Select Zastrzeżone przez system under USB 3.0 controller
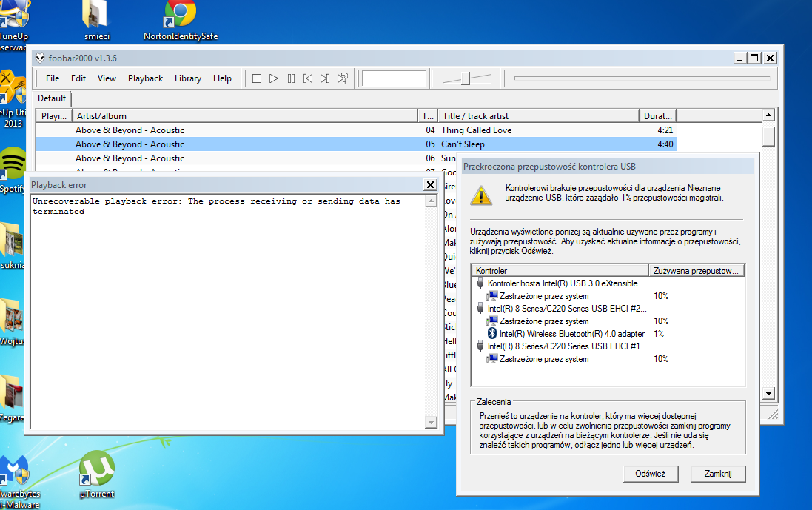The image size is (812, 510). click(544, 296)
